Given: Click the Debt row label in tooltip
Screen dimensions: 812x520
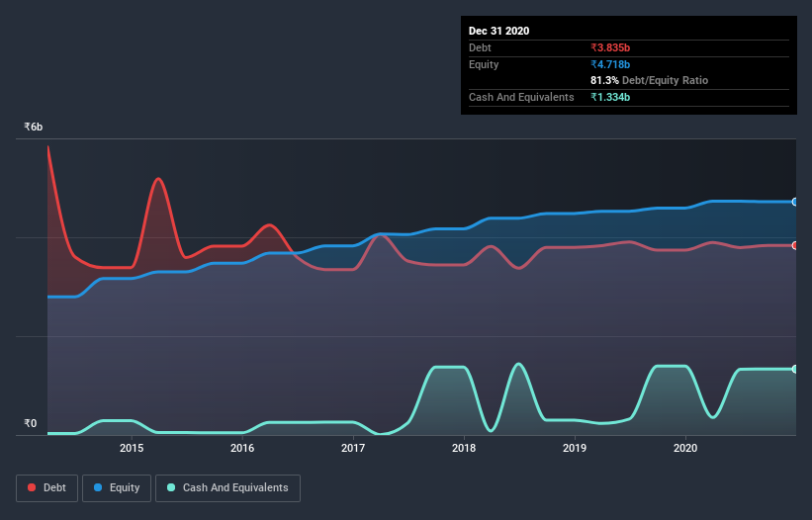Looking at the screenshot, I should click(x=480, y=47).
